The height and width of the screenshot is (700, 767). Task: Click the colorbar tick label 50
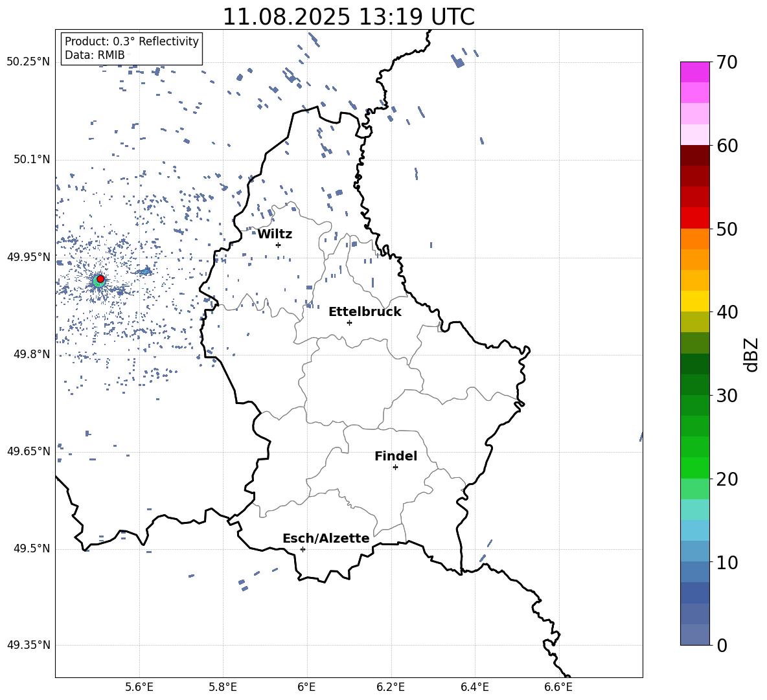[x=727, y=229]
